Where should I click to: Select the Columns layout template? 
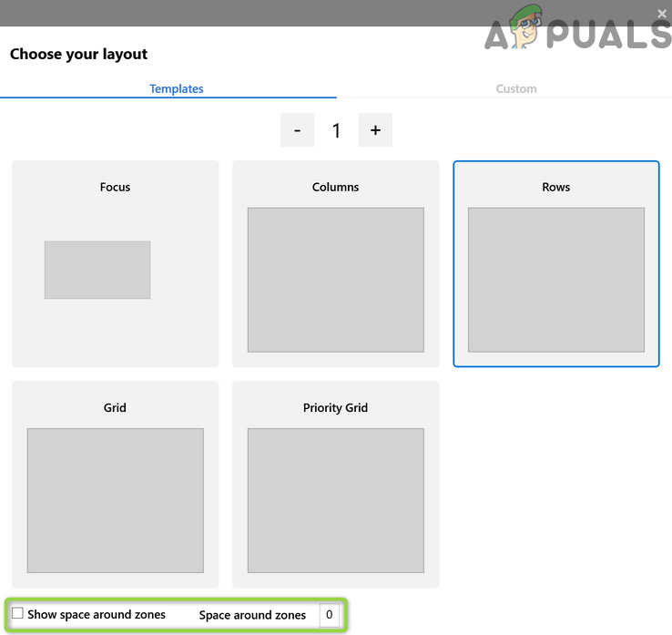pyautogui.click(x=336, y=263)
